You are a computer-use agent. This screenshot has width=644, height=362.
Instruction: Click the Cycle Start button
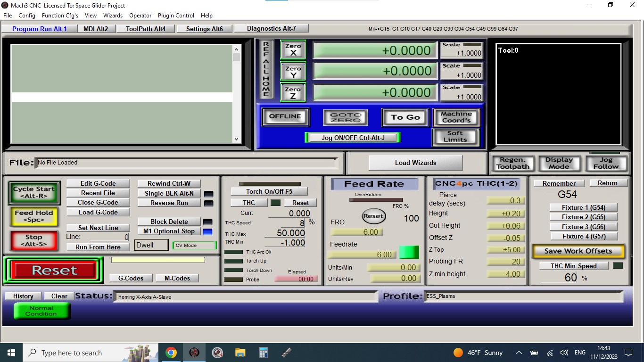(x=34, y=192)
